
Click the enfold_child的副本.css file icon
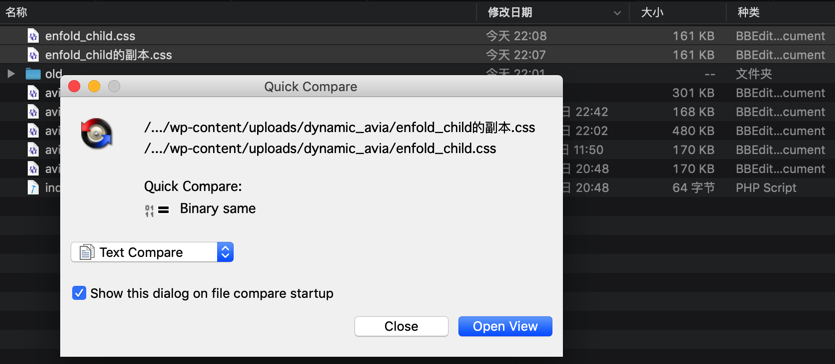pos(34,55)
